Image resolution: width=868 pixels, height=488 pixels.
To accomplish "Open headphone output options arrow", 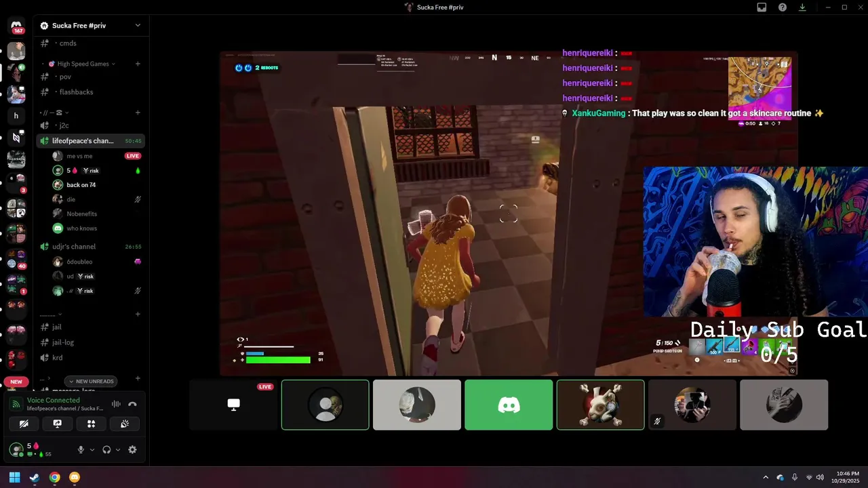I will pyautogui.click(x=118, y=449).
